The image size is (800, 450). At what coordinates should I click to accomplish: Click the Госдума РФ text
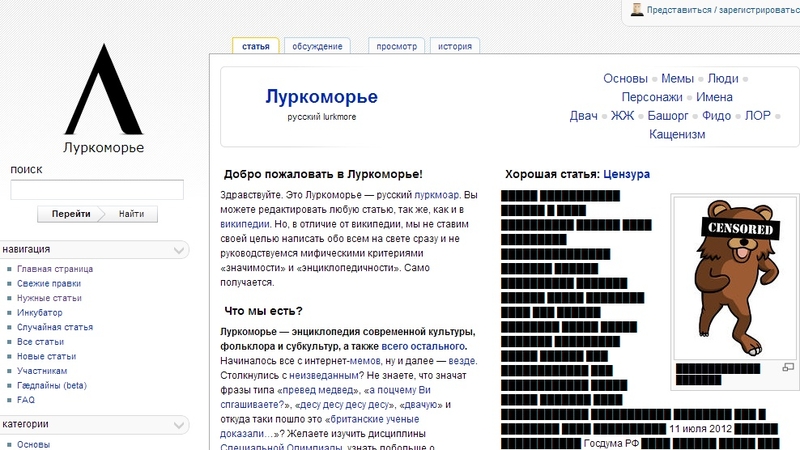[611, 443]
